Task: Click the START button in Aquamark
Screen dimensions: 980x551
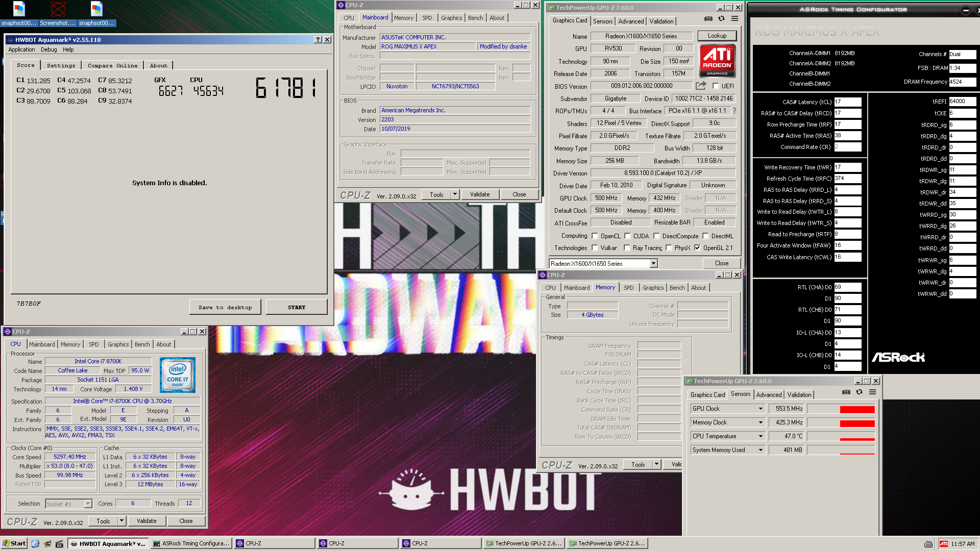Action: pyautogui.click(x=297, y=307)
